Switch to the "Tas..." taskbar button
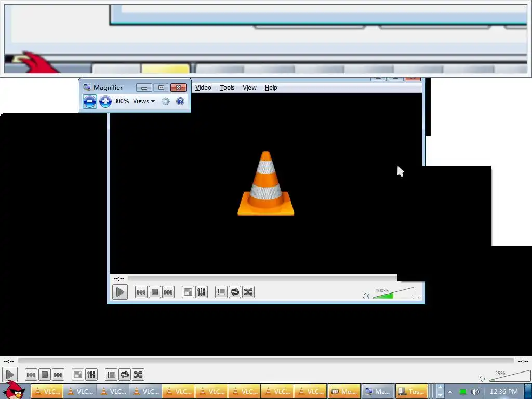The height and width of the screenshot is (399, 532). (x=411, y=392)
